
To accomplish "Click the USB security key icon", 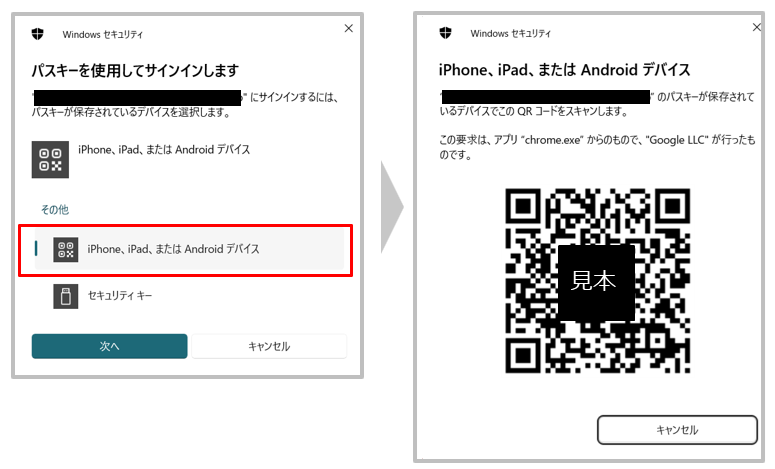I will pos(66,297).
